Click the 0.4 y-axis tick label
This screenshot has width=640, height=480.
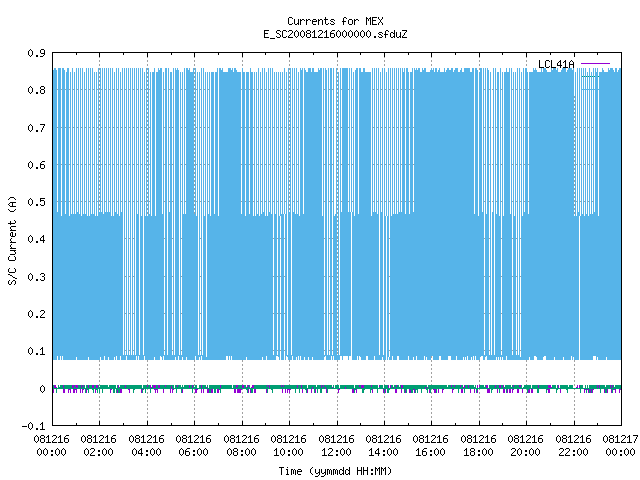coord(36,239)
